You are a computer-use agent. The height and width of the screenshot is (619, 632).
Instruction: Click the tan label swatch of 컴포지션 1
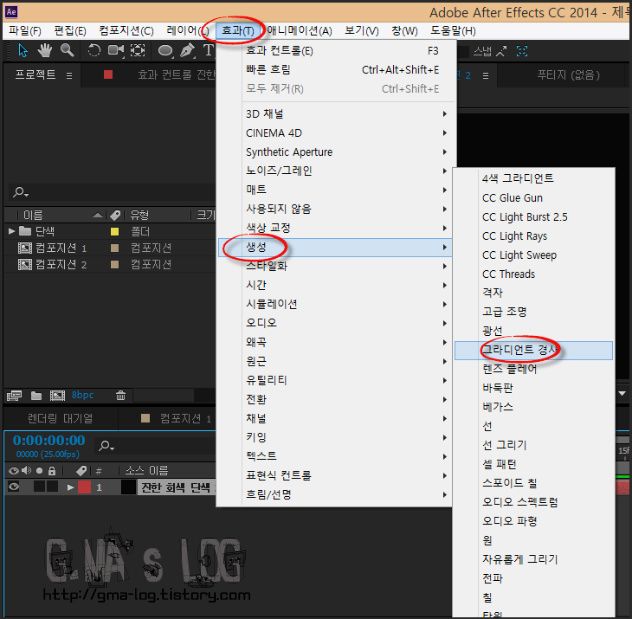coord(115,248)
